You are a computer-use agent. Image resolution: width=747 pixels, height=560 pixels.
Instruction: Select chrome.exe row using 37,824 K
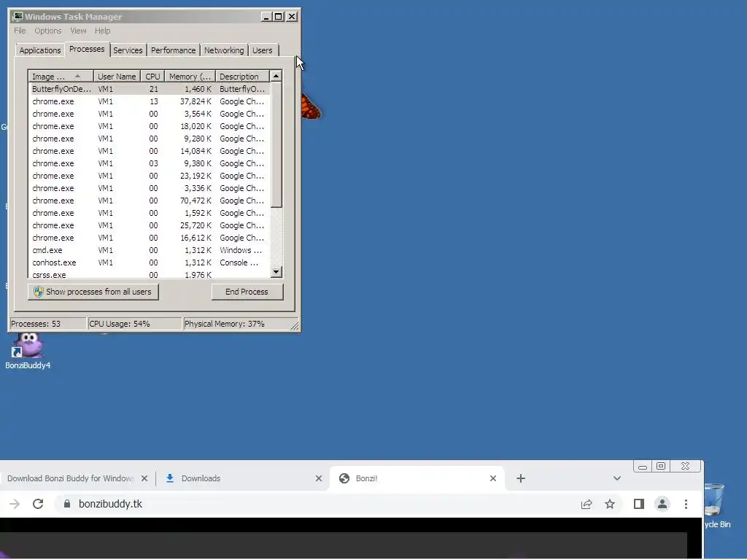(149, 101)
